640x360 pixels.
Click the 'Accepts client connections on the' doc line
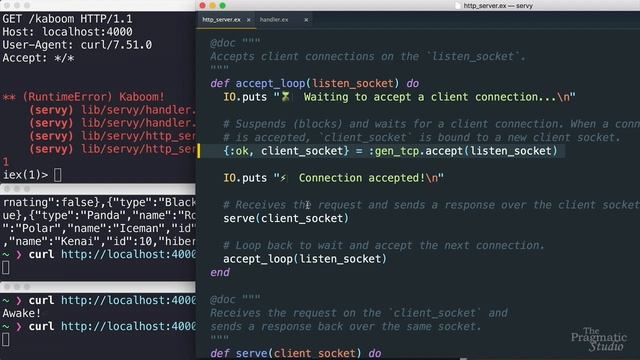coord(368,56)
